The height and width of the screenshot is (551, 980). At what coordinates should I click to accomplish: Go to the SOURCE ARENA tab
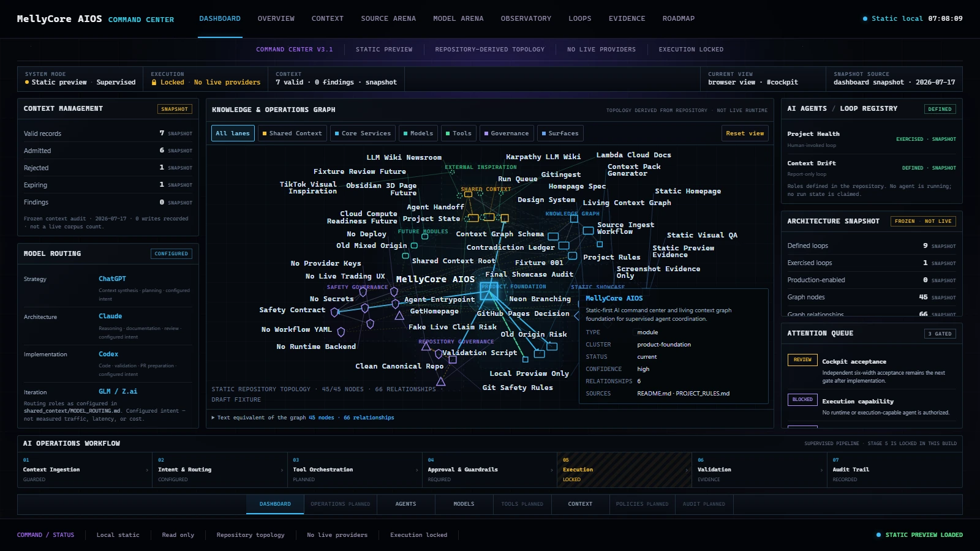(388, 18)
